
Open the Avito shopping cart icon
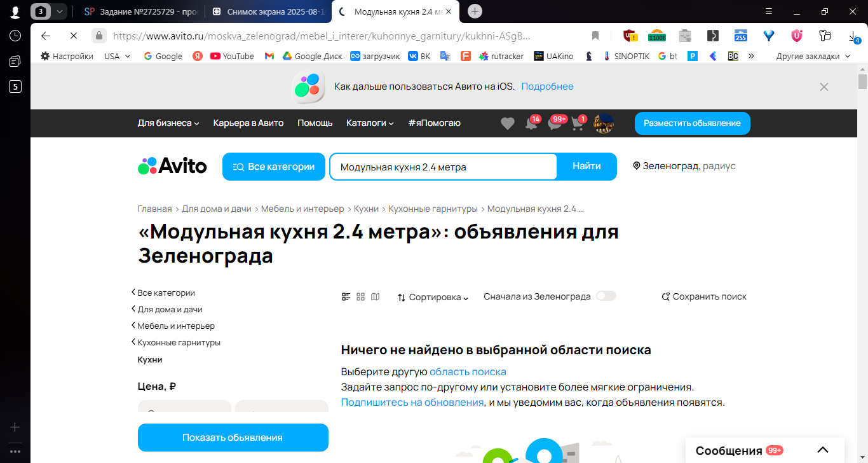tap(578, 123)
